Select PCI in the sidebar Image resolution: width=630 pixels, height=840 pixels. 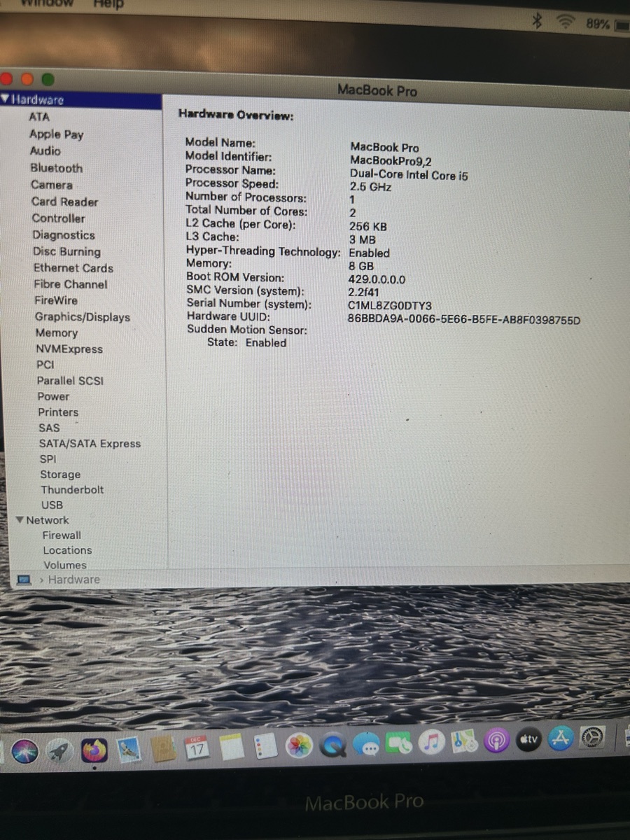tap(45, 365)
